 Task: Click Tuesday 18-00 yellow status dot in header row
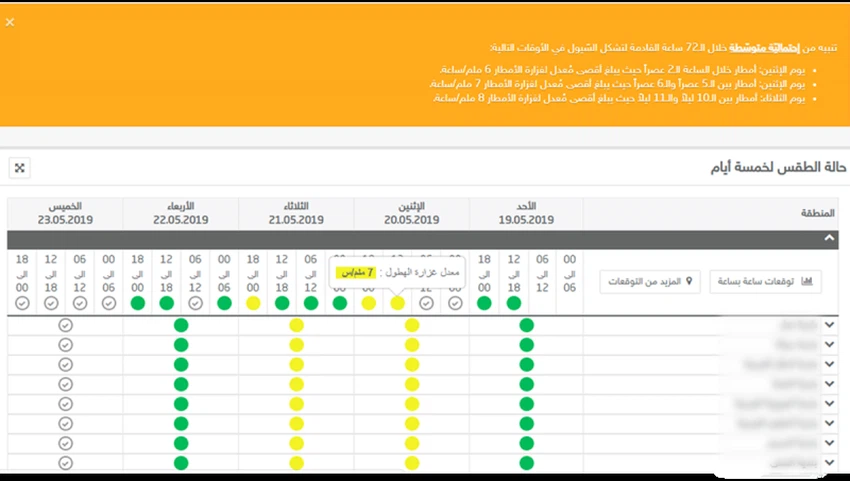pos(253,303)
